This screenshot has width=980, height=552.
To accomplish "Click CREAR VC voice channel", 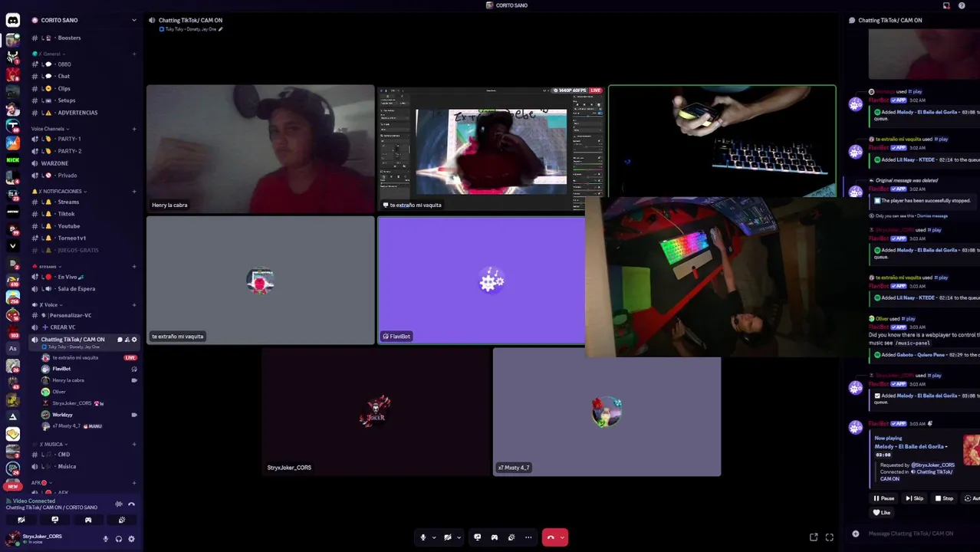I will (84, 327).
